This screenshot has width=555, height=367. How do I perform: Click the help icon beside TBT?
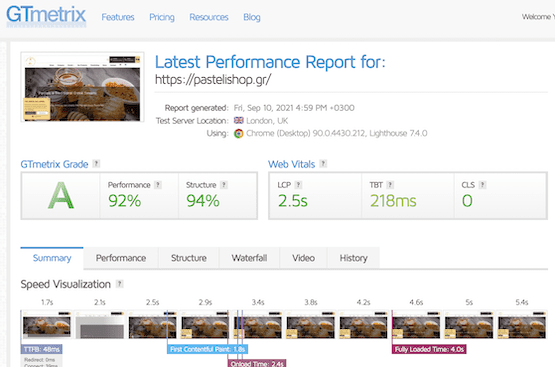(x=390, y=185)
